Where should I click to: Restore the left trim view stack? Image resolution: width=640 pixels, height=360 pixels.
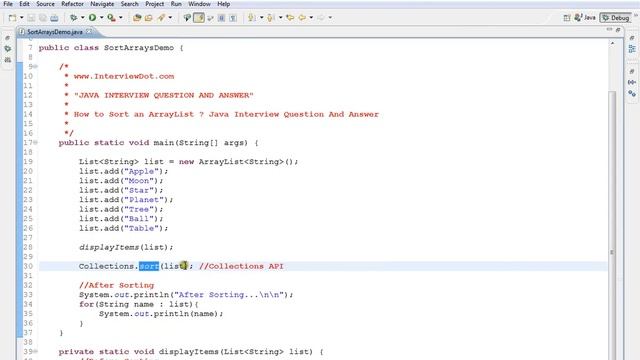click(7, 38)
